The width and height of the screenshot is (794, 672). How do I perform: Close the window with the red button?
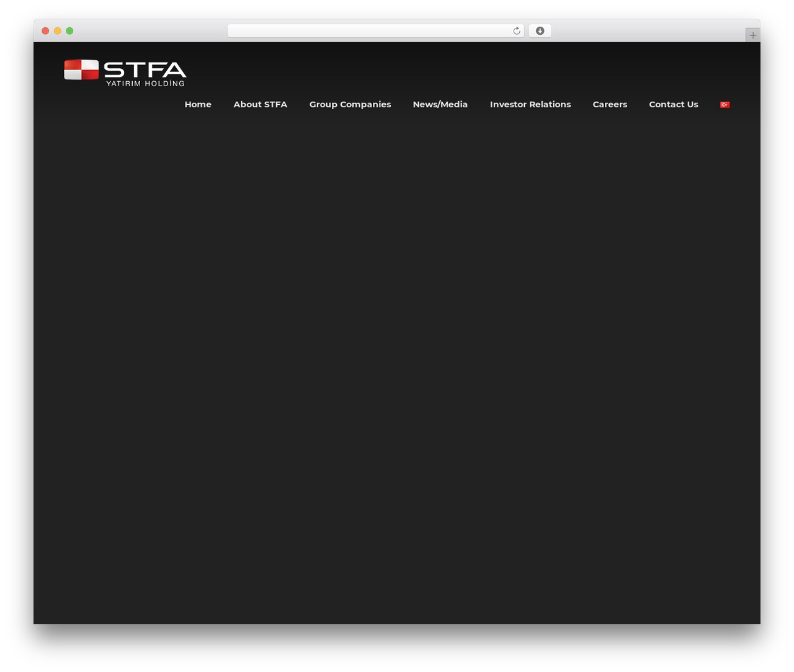pos(45,31)
